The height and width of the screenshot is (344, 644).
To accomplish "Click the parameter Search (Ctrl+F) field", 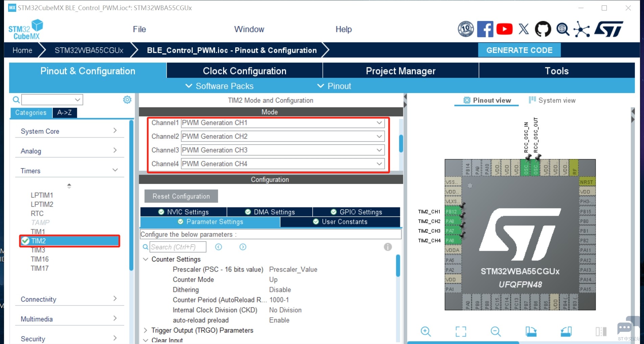I will (x=178, y=247).
